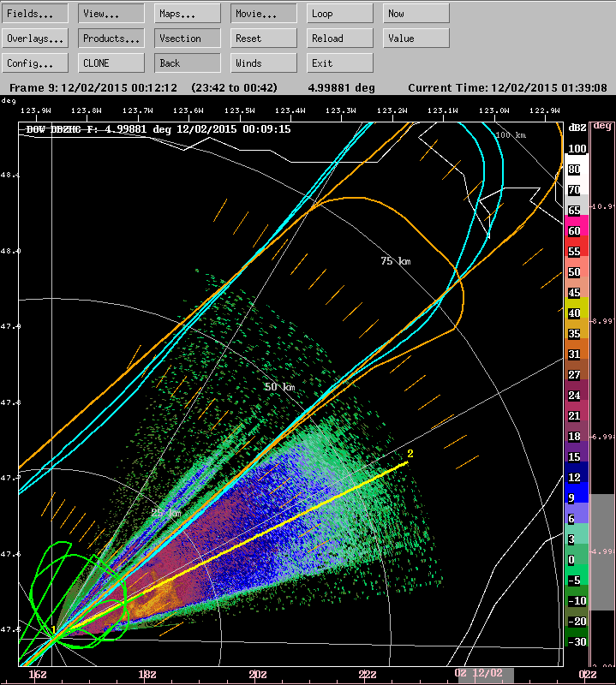Click the 22z time axis marker
This screenshot has height=685, width=616.
point(368,675)
